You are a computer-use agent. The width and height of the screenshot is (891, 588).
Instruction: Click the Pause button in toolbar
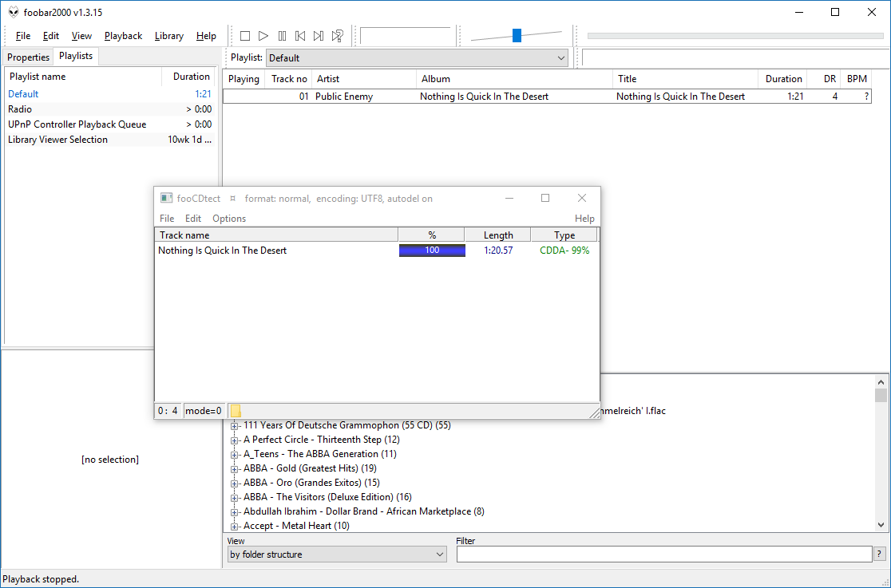click(282, 36)
